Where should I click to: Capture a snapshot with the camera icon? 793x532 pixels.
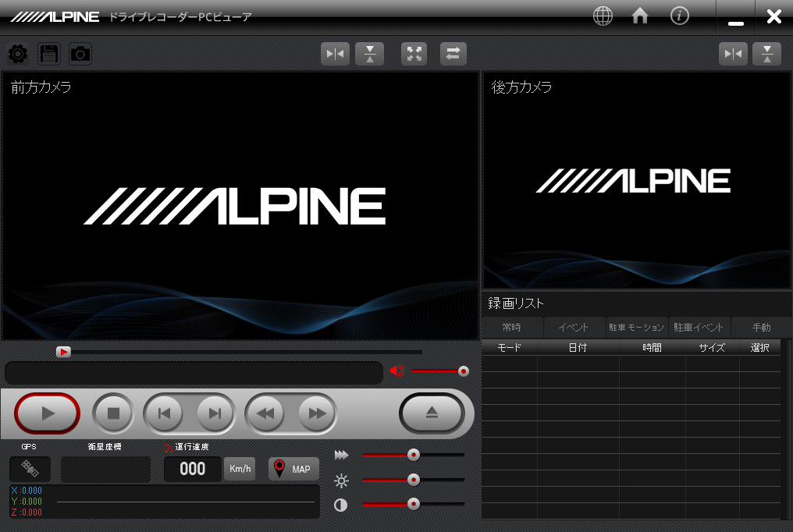[80, 54]
